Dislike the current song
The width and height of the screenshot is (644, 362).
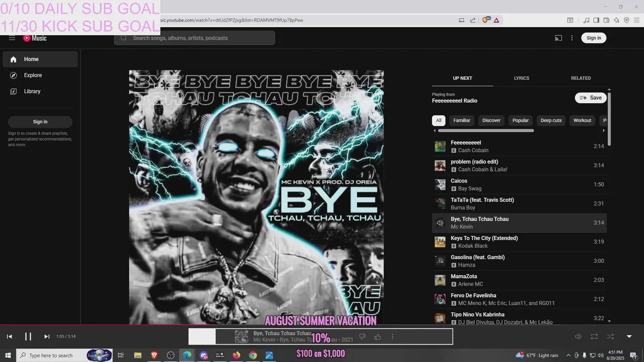click(x=362, y=337)
